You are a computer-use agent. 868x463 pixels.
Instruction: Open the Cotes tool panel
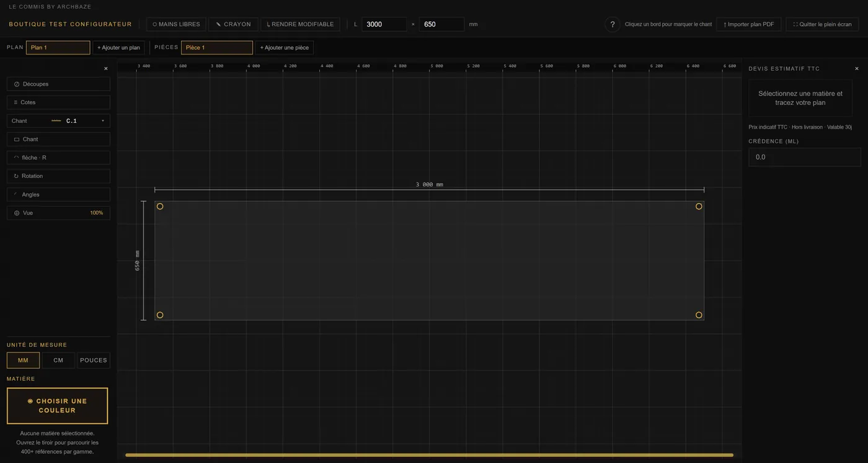click(x=58, y=102)
